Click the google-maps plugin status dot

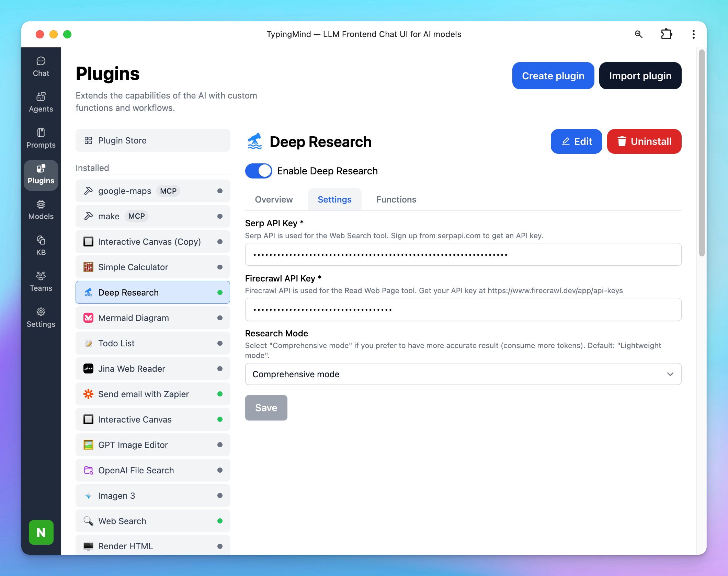coord(220,191)
